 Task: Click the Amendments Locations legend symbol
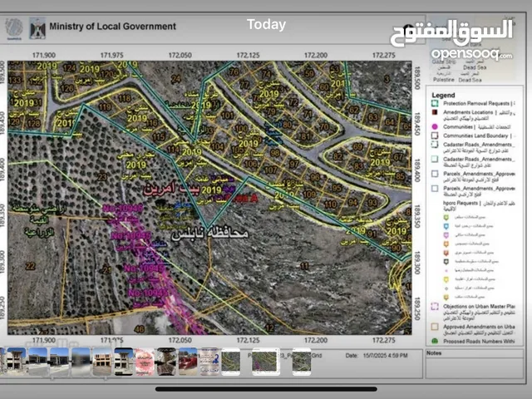coord(435,111)
